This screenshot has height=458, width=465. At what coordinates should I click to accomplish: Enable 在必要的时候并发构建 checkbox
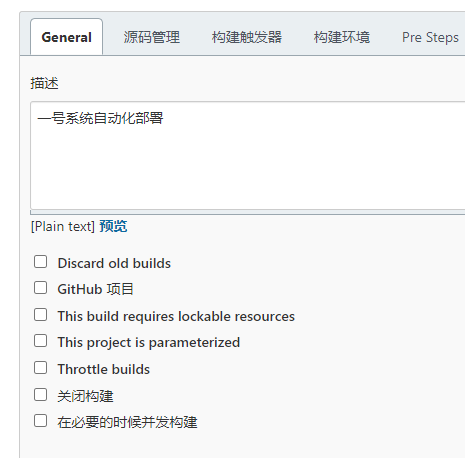pos(40,421)
